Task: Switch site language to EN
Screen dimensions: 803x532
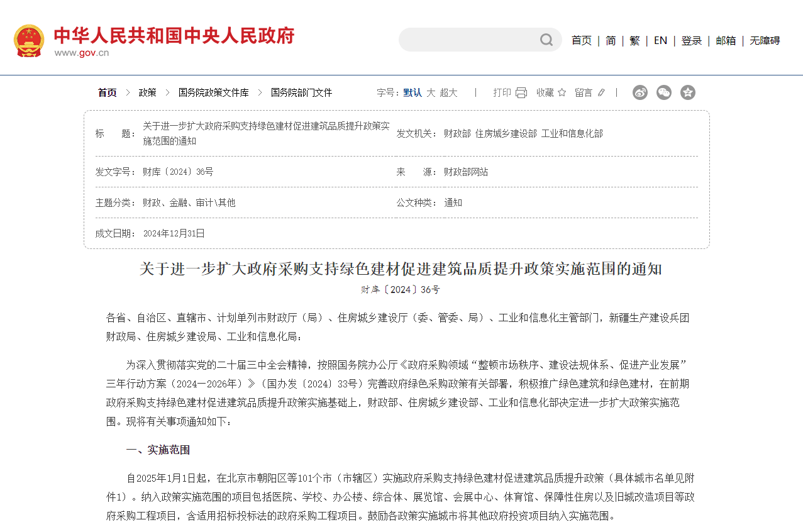Action: [x=660, y=40]
